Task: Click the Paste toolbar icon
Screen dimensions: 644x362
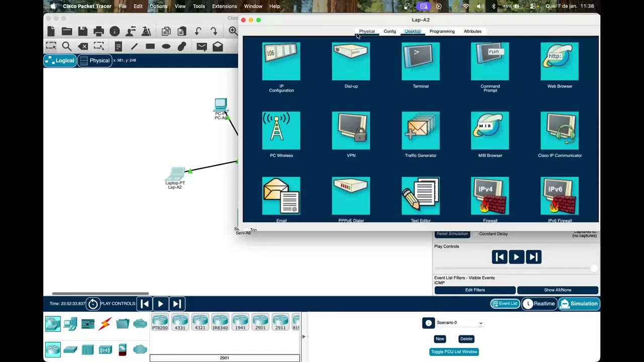Action: (x=182, y=31)
